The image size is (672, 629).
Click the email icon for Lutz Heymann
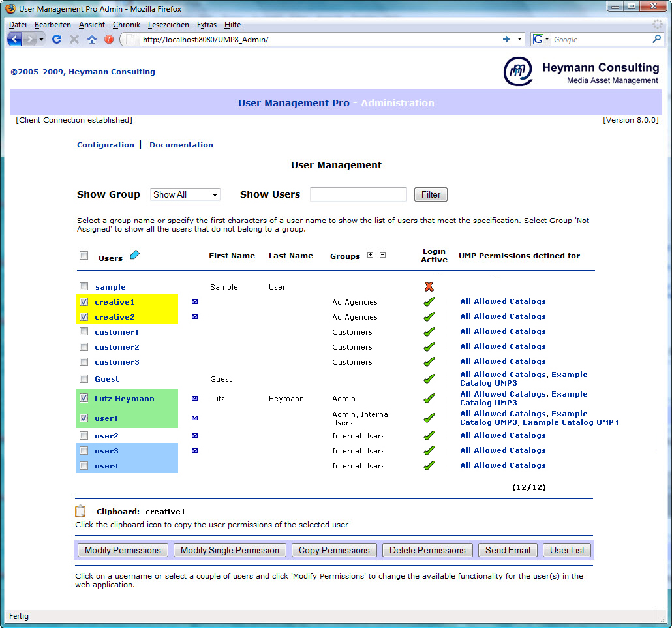194,399
